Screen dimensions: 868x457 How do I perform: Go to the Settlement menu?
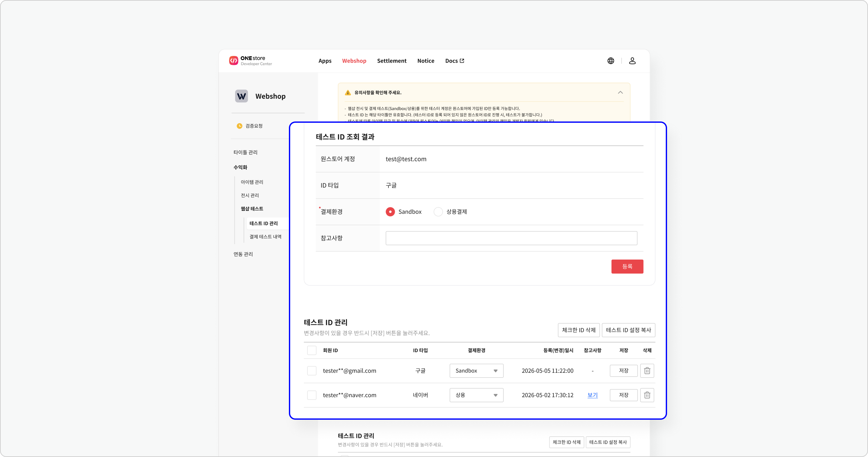click(x=392, y=61)
